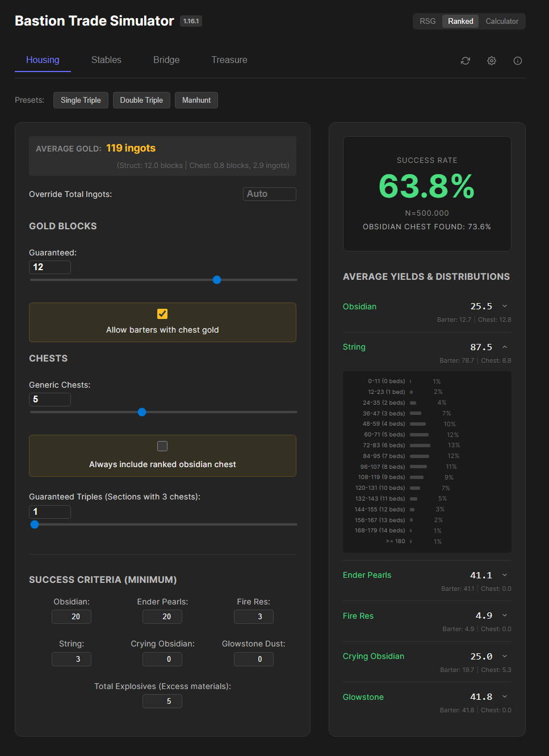
Task: Open the settings gear icon
Action: click(x=492, y=61)
